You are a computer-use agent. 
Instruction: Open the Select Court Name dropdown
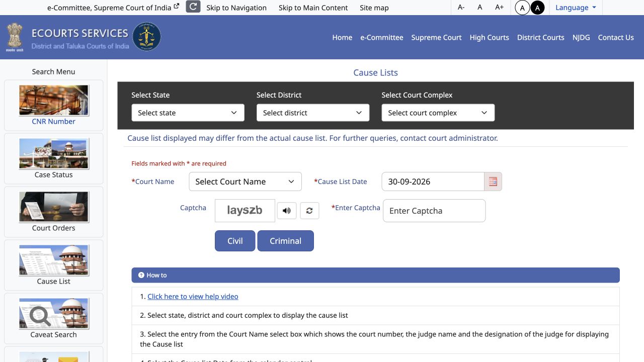pyautogui.click(x=245, y=182)
